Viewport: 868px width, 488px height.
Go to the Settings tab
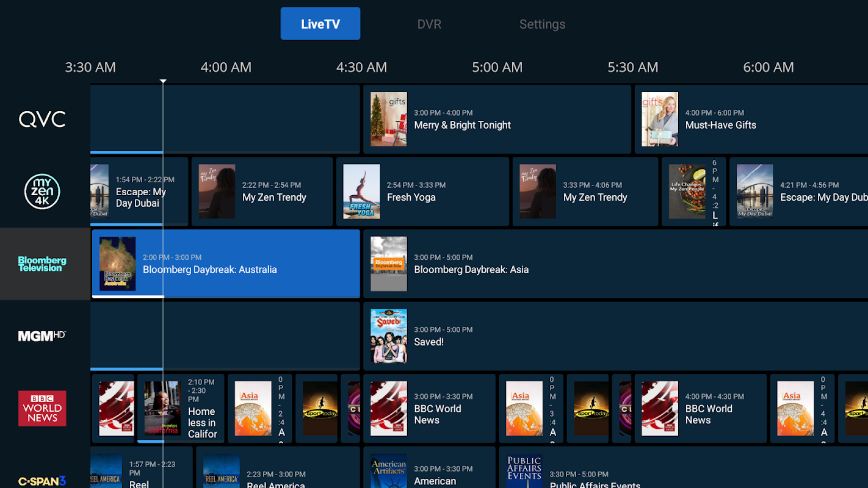542,24
